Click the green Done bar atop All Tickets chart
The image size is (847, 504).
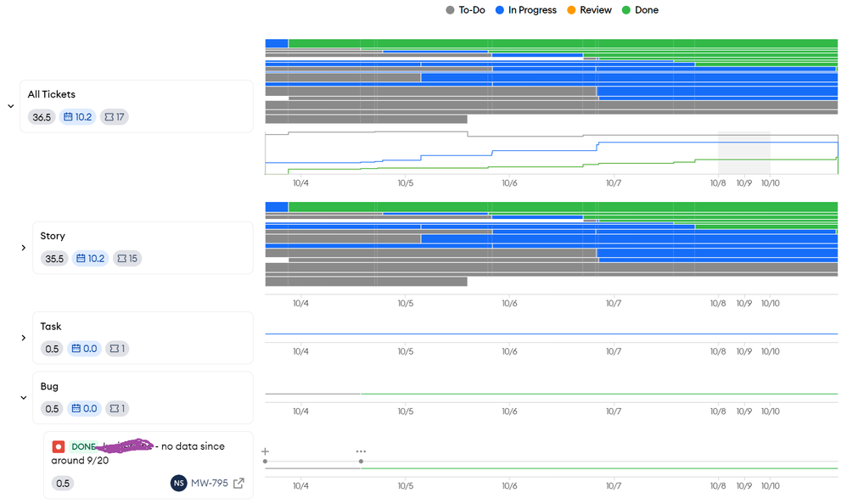pos(563,43)
